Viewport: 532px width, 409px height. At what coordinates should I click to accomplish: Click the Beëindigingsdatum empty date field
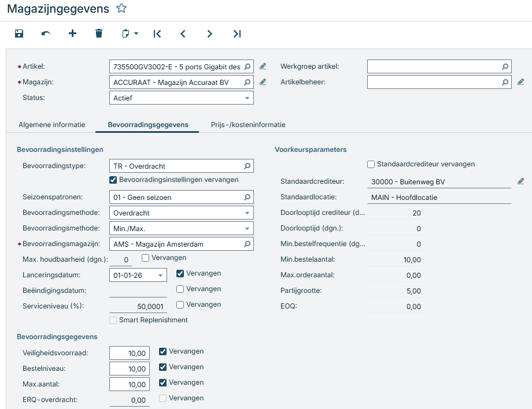pos(138,291)
